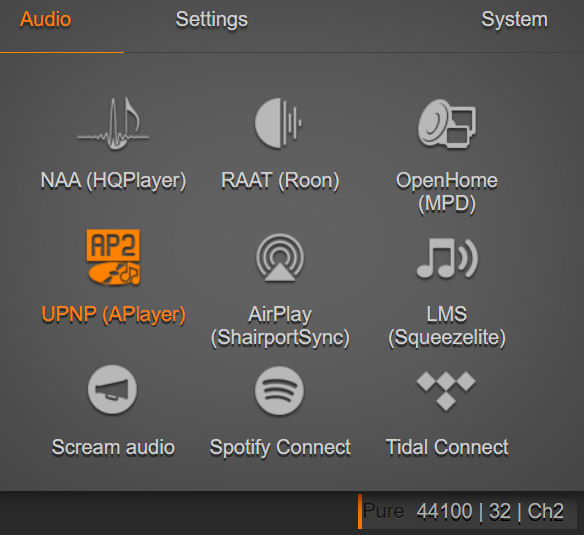Click the 44100 | 32 | Ch2 status readout
The width and height of the screenshot is (584, 535).
click(490, 512)
